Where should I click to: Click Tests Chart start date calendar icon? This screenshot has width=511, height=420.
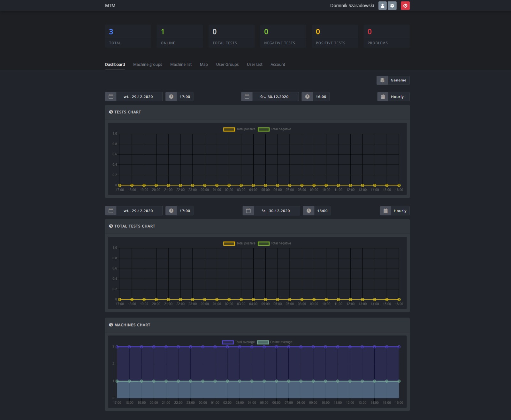(x=111, y=97)
